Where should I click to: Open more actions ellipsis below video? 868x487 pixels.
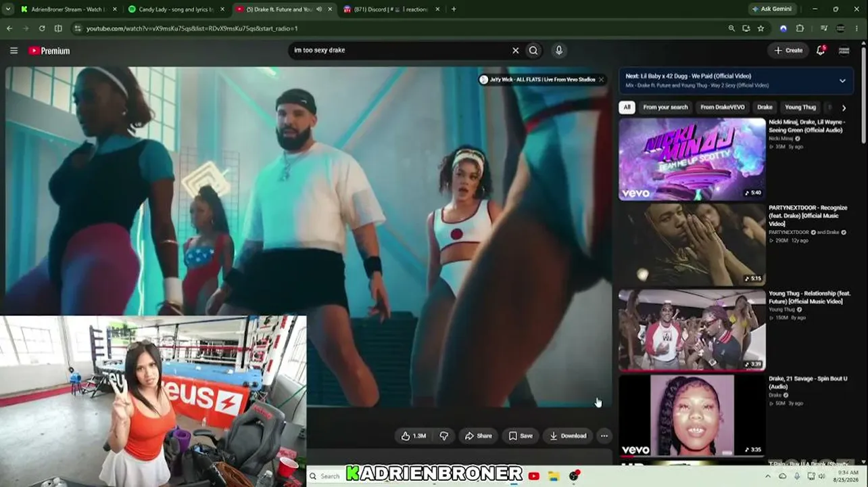tap(604, 436)
